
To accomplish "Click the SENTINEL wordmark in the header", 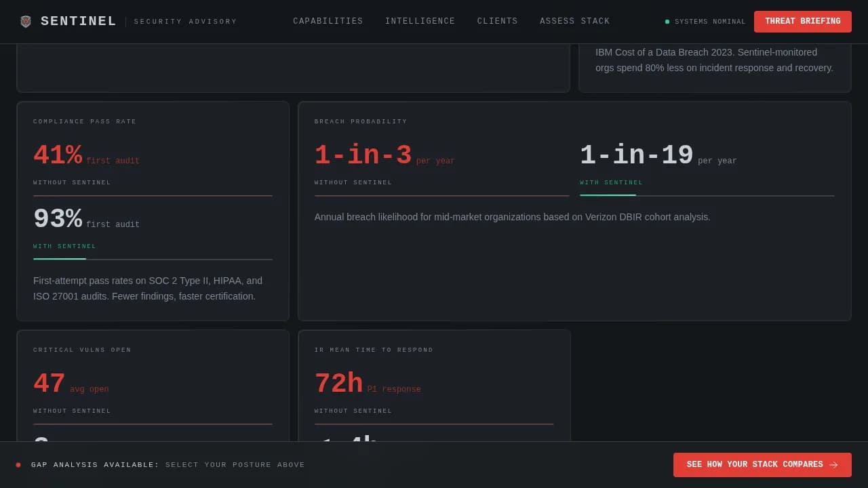I will coord(78,21).
